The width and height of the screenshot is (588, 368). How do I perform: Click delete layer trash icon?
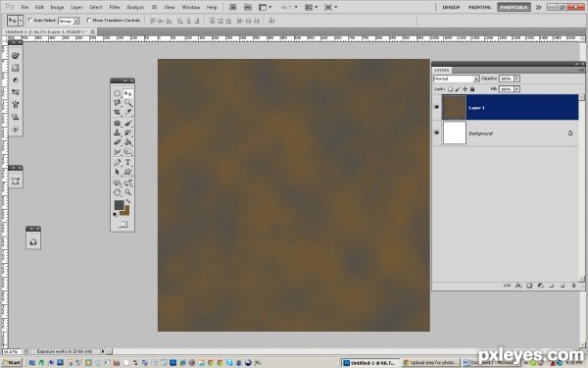coord(573,286)
